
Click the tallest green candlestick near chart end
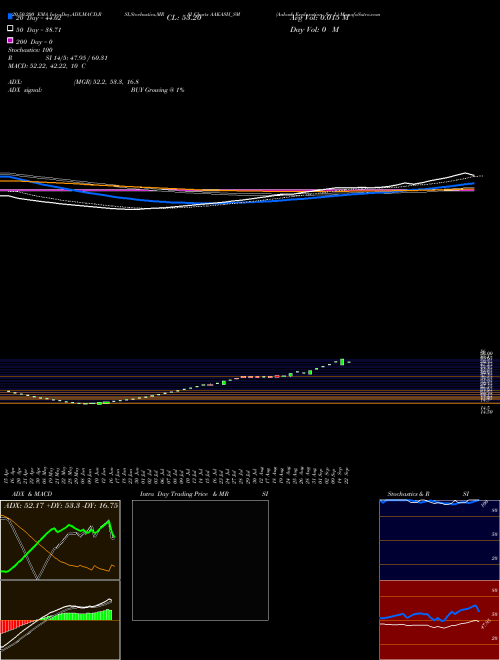point(342,362)
